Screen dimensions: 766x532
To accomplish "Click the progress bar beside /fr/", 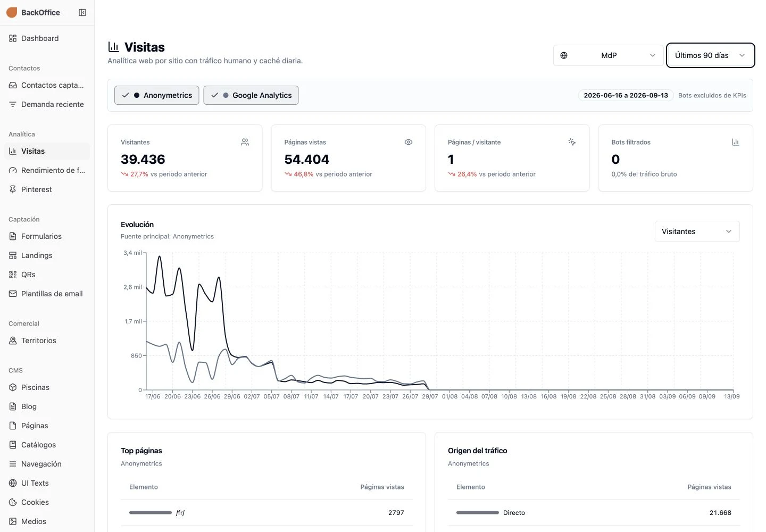I will [x=151, y=513].
